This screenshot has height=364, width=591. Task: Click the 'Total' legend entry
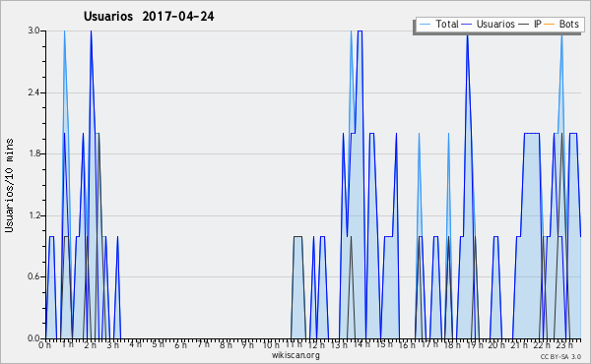[x=447, y=24]
